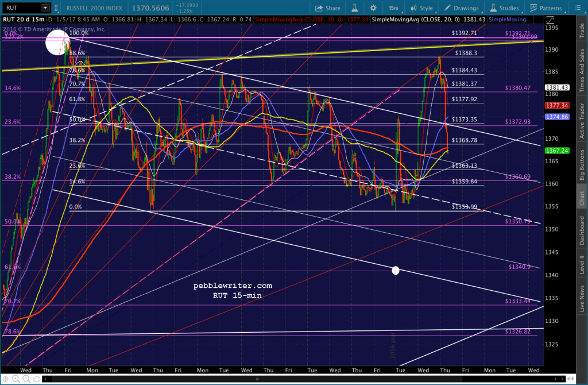Open the Trade side tab
Image resolution: width=588 pixels, height=385 pixels.
pyautogui.click(x=582, y=30)
